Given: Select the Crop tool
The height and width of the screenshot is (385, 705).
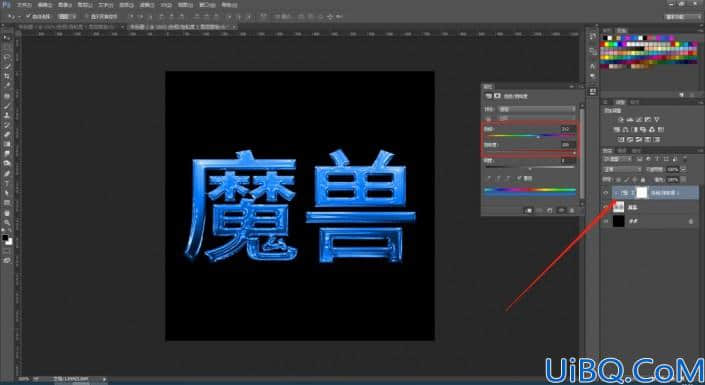Looking at the screenshot, I should coord(7,76).
